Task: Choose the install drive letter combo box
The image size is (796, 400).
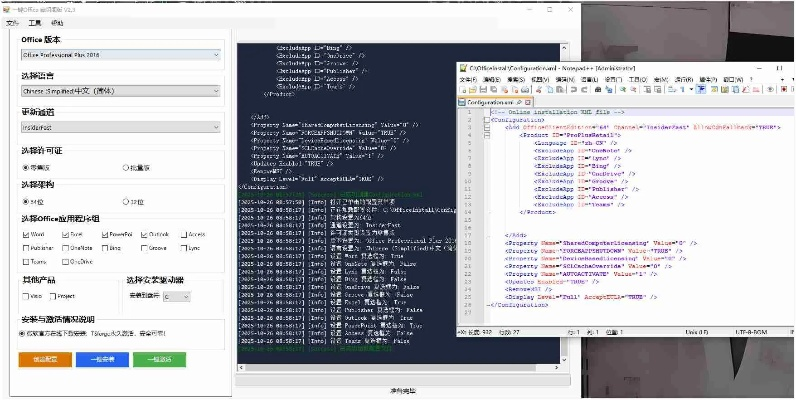Action: pyautogui.click(x=176, y=297)
